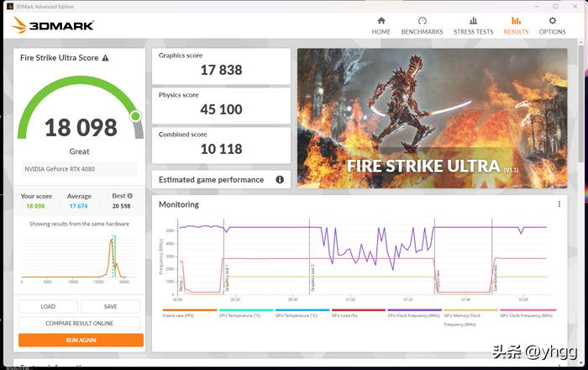Select the Results bar-chart icon
Viewport: 588px width, 370px height.
tap(516, 21)
